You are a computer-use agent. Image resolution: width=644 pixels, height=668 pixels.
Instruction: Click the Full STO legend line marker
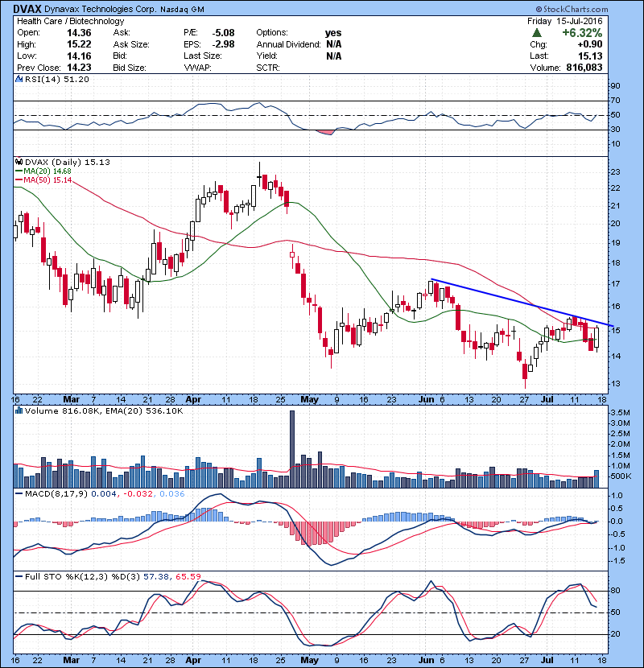(x=19, y=576)
